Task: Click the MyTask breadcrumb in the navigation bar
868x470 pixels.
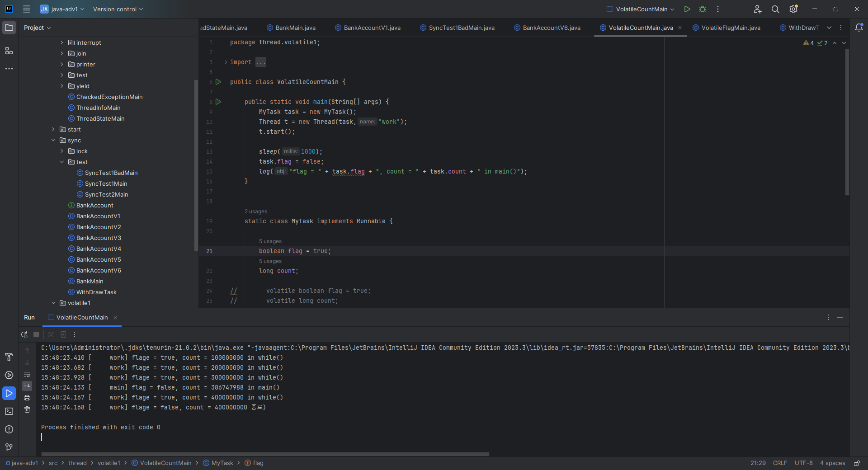Action: tap(218, 463)
